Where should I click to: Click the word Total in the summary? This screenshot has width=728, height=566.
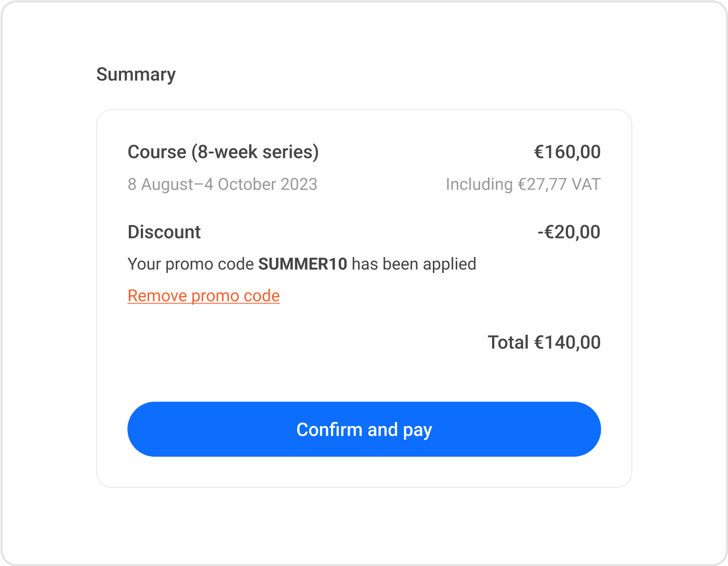point(508,342)
